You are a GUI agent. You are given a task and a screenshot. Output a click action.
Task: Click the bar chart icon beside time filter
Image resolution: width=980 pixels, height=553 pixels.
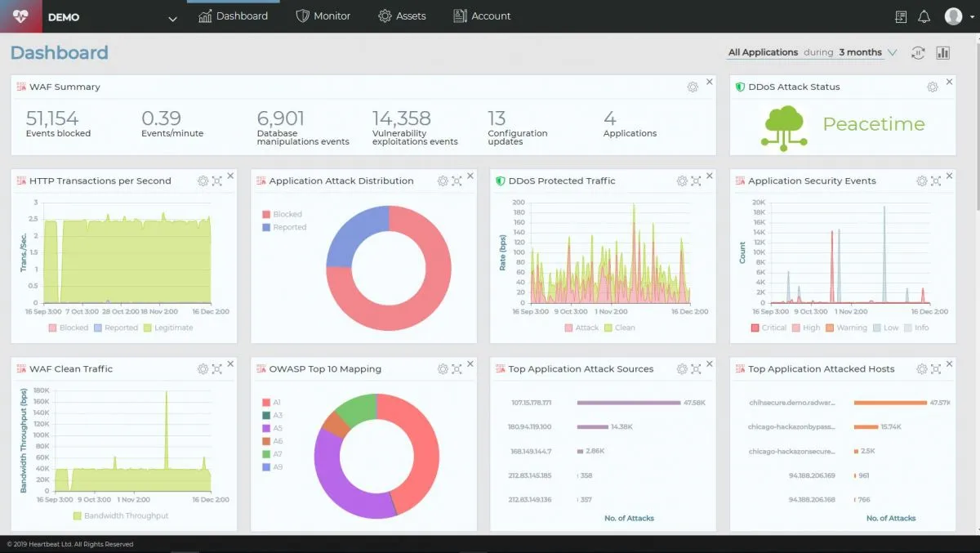tap(943, 52)
